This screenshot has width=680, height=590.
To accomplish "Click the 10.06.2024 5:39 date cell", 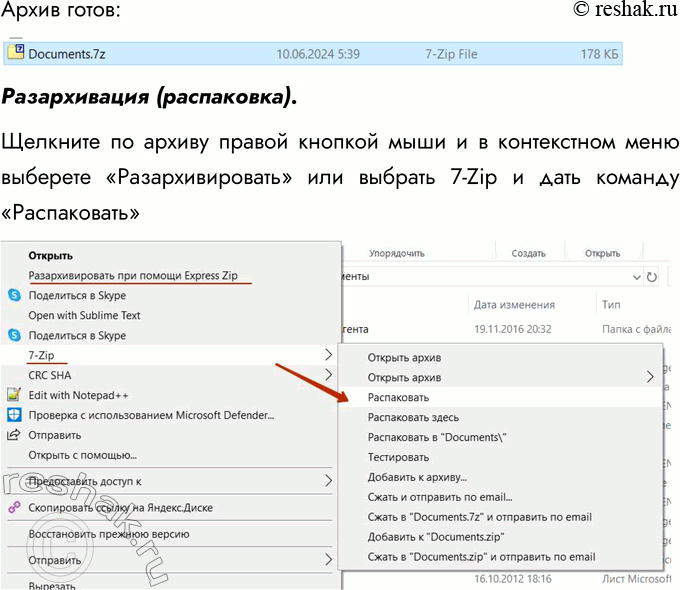I will click(x=318, y=54).
